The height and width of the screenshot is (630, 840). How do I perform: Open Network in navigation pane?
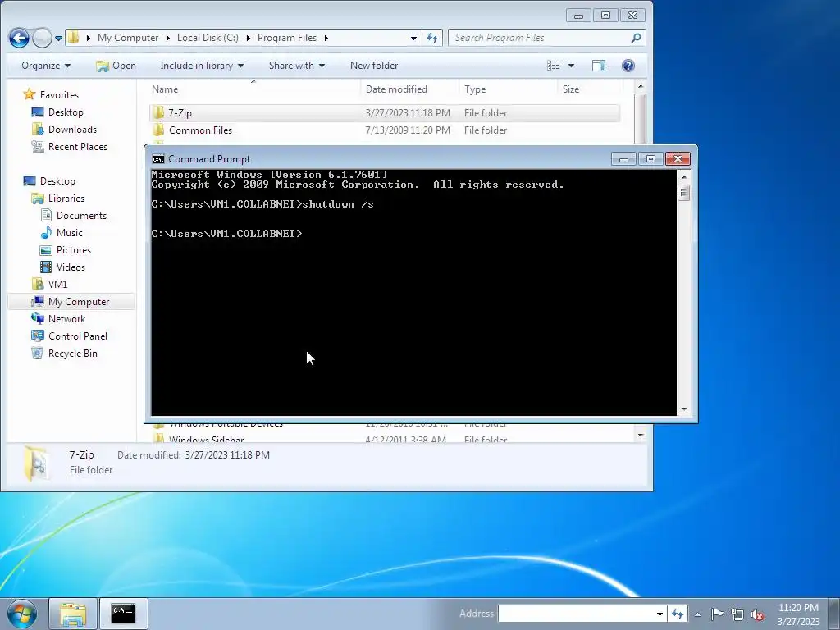tap(58, 319)
